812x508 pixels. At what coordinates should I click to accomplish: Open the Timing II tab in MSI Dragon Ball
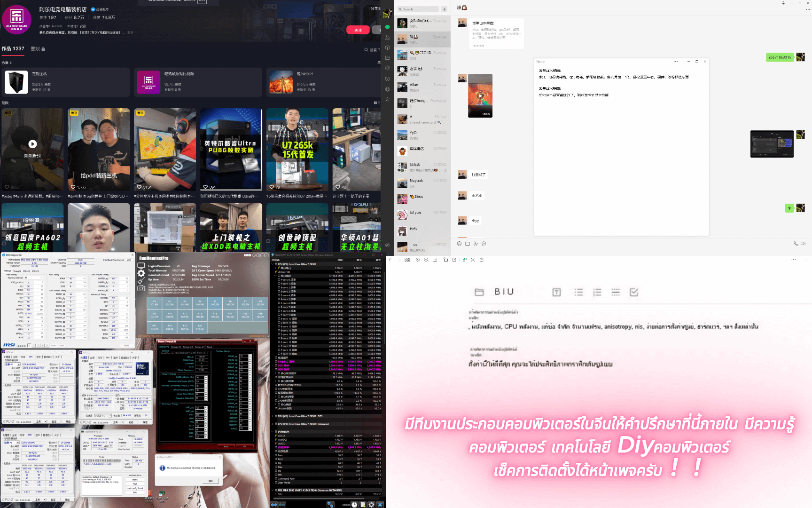click(x=16, y=271)
